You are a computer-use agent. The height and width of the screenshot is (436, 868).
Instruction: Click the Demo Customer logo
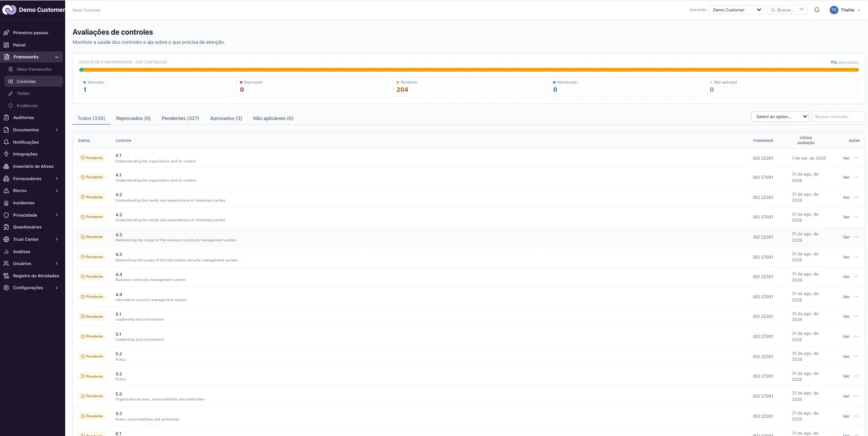[x=9, y=10]
